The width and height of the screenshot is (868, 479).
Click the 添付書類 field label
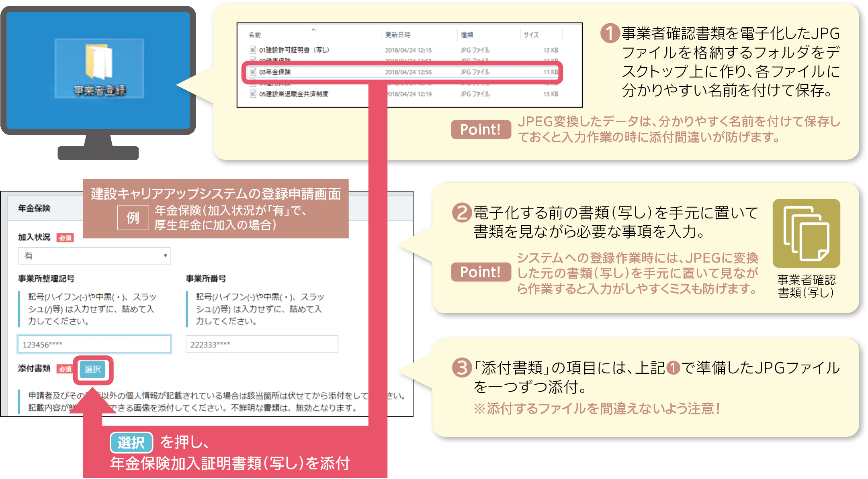(34, 369)
